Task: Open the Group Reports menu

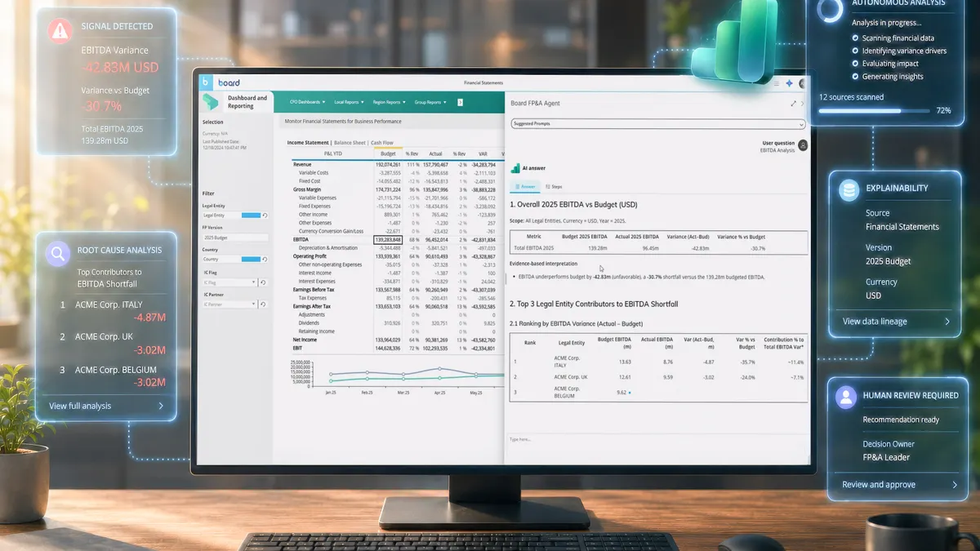Action: click(x=431, y=102)
